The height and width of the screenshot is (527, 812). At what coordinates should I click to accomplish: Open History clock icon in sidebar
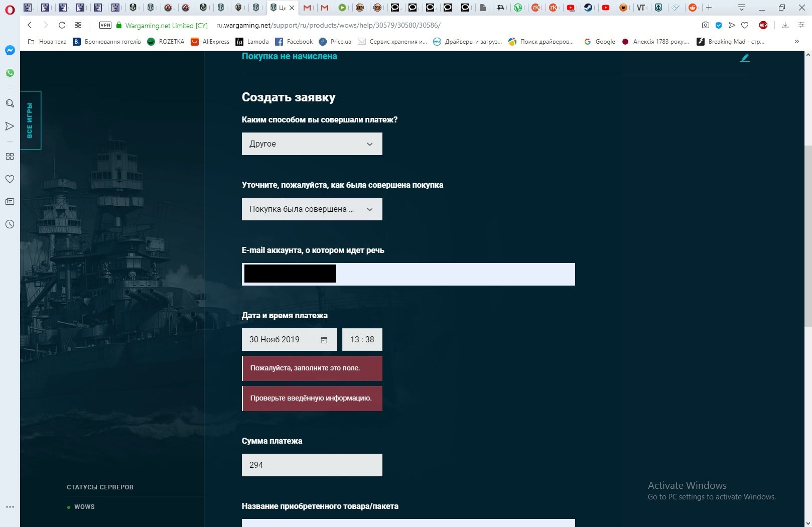(10, 224)
